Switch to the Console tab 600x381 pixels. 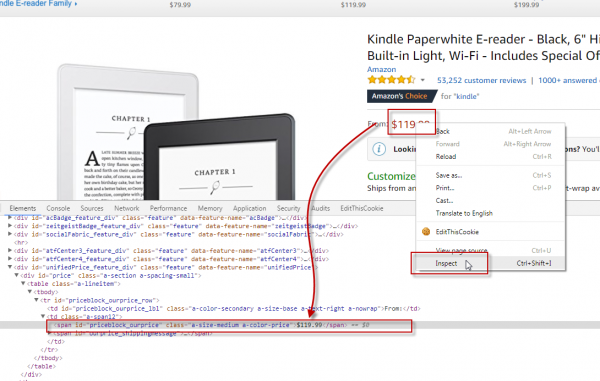pos(58,208)
